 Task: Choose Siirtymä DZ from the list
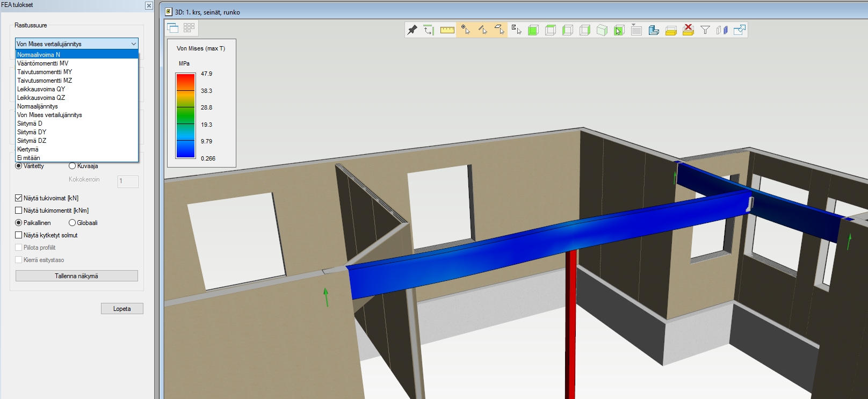point(32,141)
